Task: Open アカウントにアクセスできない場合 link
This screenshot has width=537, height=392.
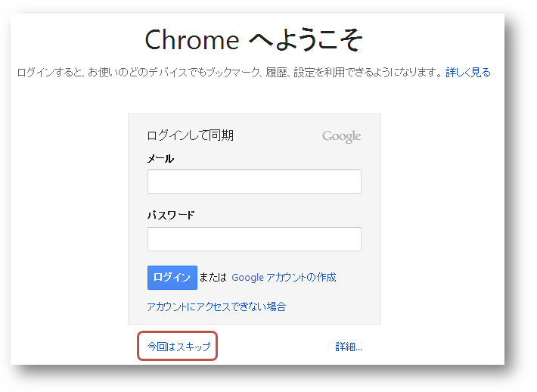Action: point(216,306)
